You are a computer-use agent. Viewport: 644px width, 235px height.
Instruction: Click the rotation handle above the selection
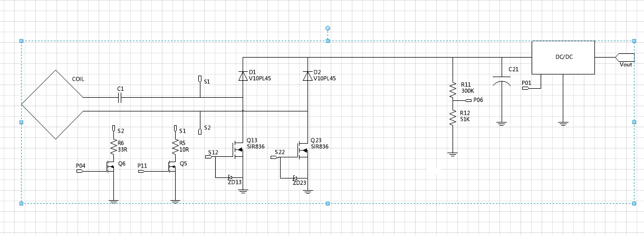[x=328, y=27]
